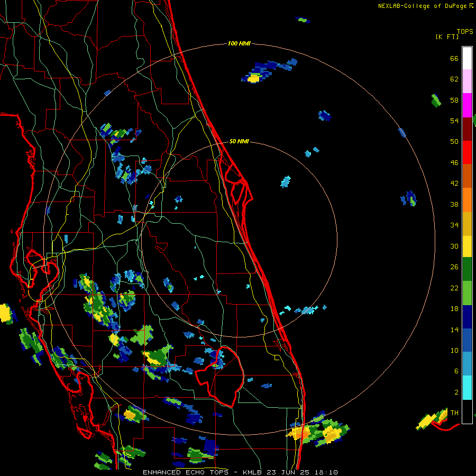This screenshot has width=476, height=476.
Task: Click the 22 legend value
Action: 454,288
